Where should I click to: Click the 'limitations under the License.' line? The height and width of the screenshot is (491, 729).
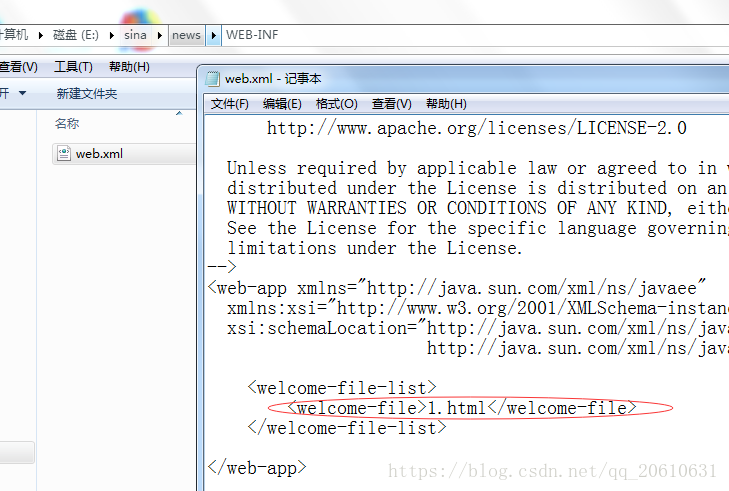click(x=375, y=248)
